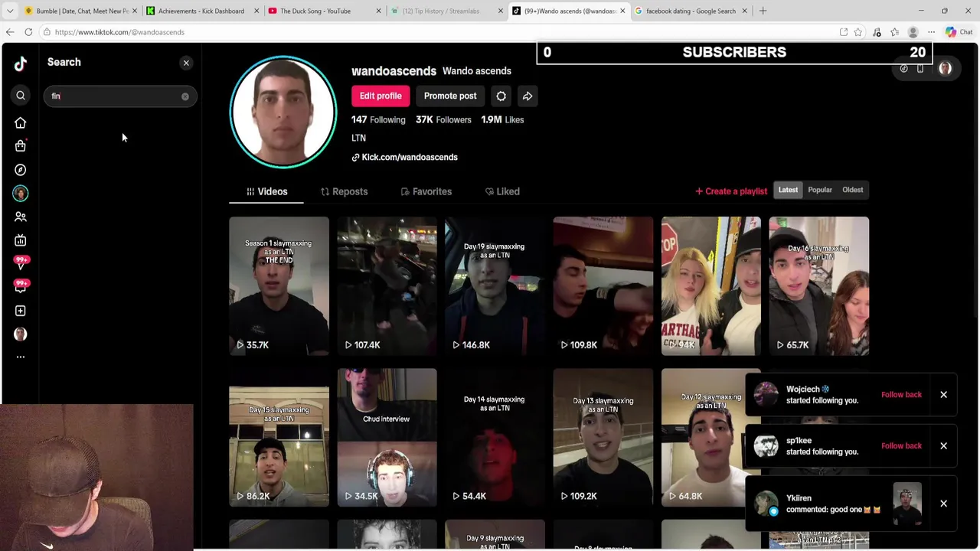Expand the browser tab search dropdown
This screenshot has height=551, width=980.
click(x=9, y=11)
